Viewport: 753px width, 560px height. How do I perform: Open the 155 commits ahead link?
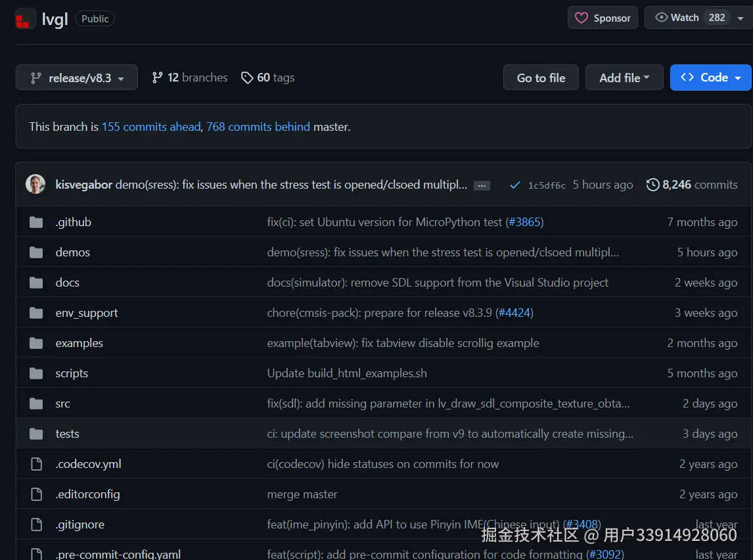[151, 127]
